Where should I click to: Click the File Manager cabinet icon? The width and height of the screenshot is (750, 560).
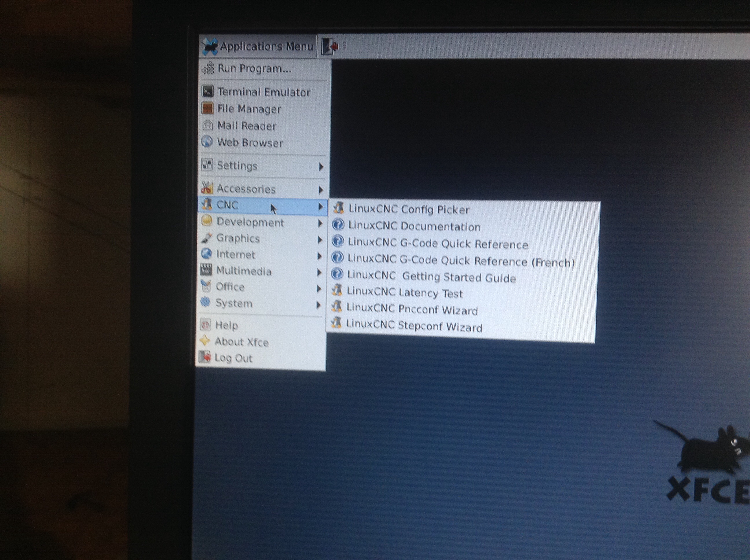point(207,108)
